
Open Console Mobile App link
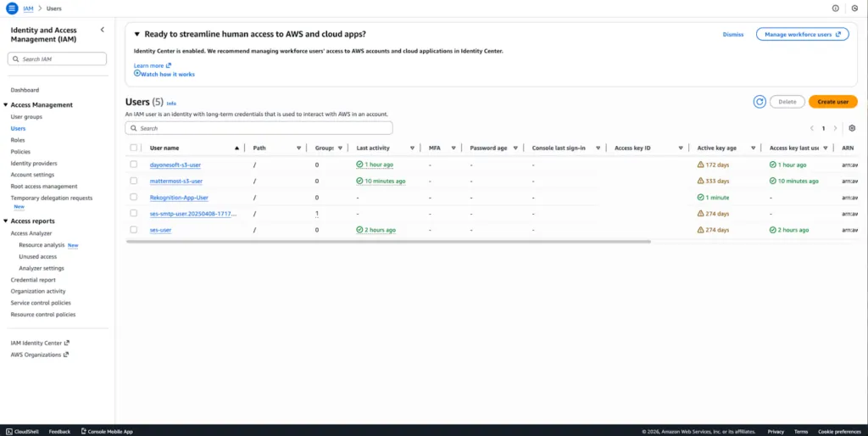click(107, 432)
